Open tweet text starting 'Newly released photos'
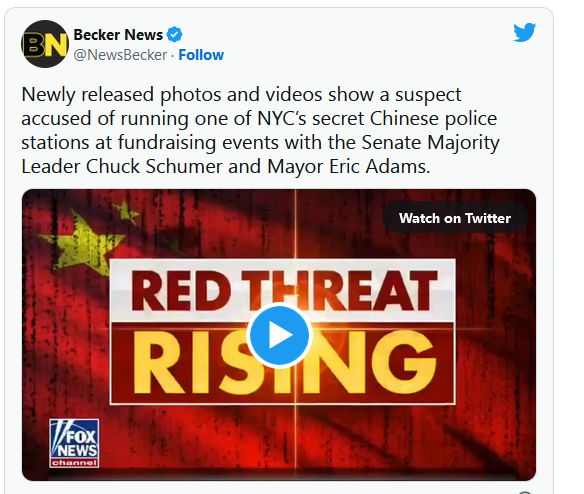Image resolution: width=584 pixels, height=494 pixels. 260,130
